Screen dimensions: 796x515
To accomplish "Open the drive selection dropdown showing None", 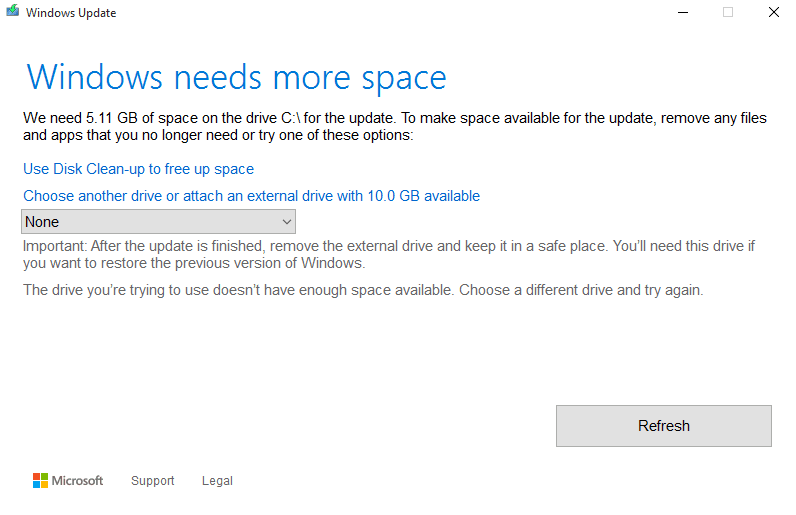I will point(158,222).
